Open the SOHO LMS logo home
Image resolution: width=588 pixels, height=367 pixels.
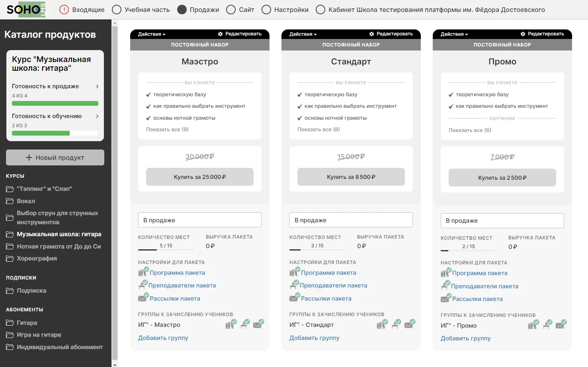point(26,10)
